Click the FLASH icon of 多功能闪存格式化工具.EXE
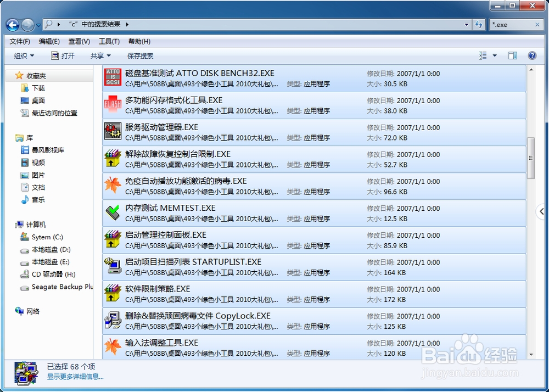This screenshot has height=392, width=549. tap(113, 104)
